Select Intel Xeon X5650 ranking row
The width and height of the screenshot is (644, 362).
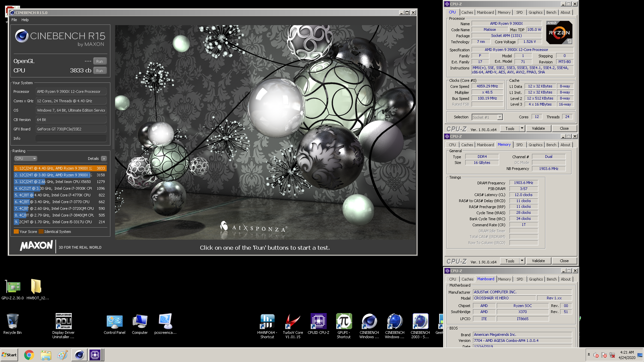60,182
